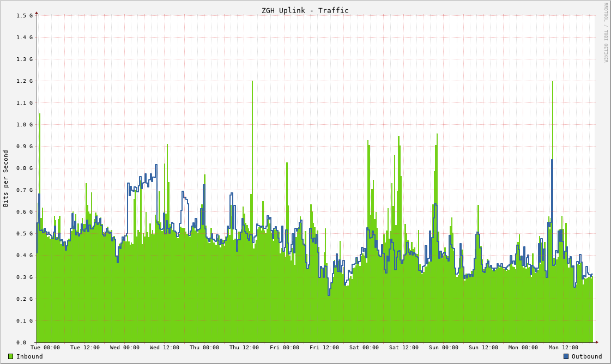Image resolution: width=611 pixels, height=364 pixels.
Task: Click the graph title ZGH Uplink - Traffic
Action: pos(305,10)
